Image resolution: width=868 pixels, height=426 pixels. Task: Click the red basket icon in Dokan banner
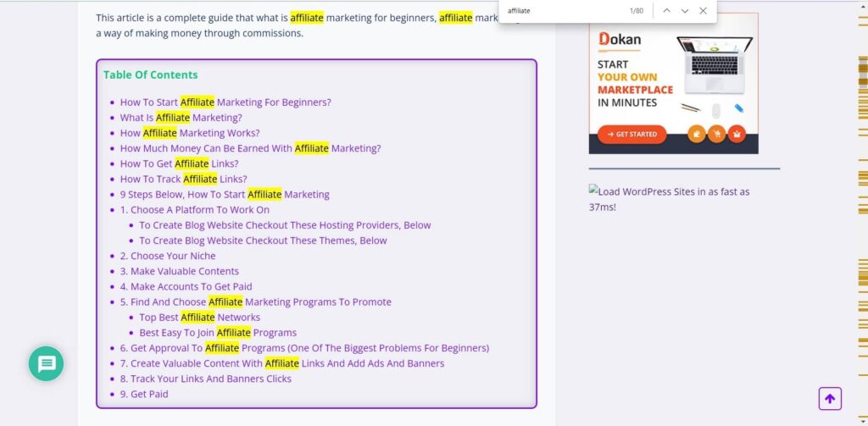click(x=737, y=134)
